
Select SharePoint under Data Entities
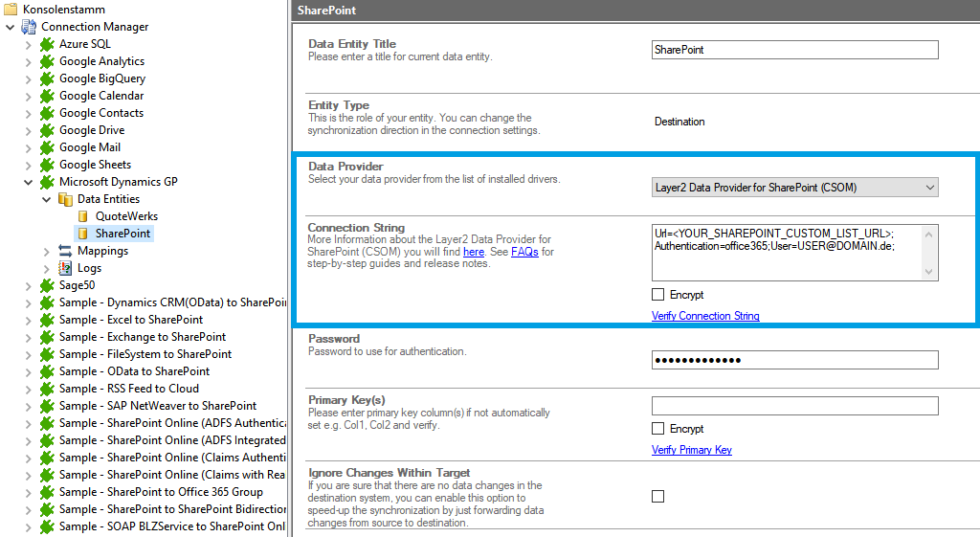(x=122, y=234)
